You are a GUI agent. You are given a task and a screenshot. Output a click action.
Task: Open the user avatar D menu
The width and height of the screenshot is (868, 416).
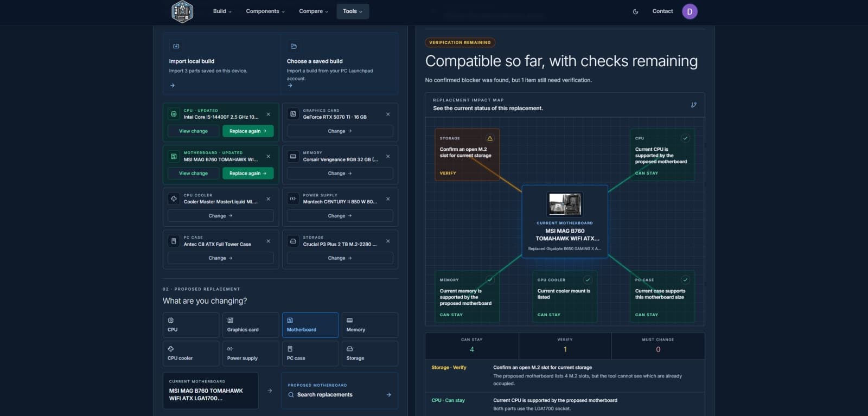pyautogui.click(x=690, y=11)
